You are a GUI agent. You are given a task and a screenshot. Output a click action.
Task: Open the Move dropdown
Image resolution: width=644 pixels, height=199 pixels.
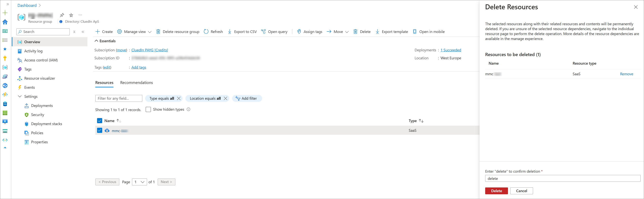(x=338, y=32)
